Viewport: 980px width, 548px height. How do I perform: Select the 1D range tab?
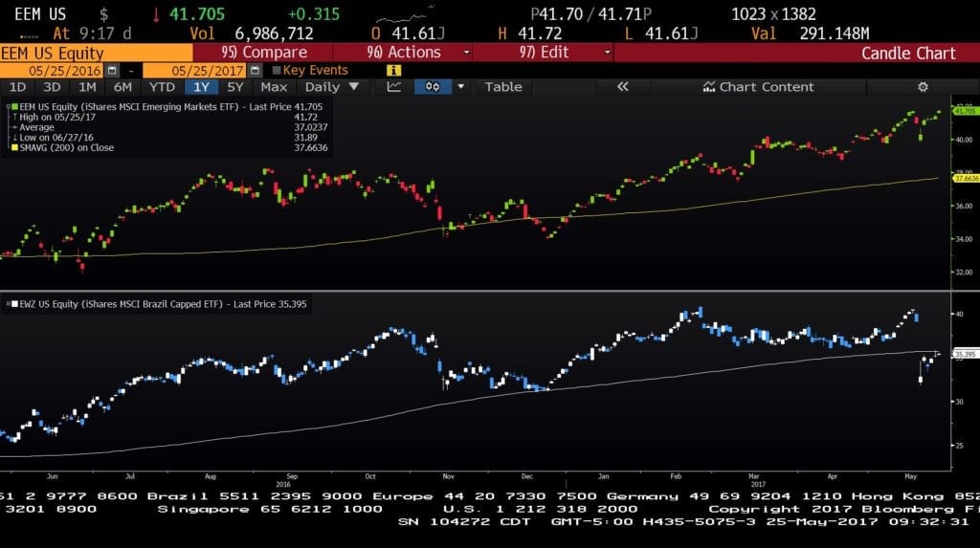[x=17, y=87]
